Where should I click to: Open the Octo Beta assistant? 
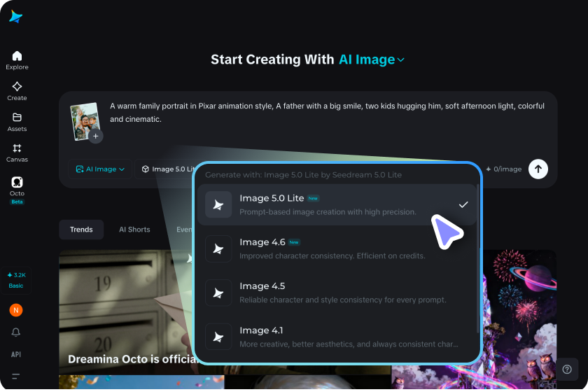click(x=17, y=190)
